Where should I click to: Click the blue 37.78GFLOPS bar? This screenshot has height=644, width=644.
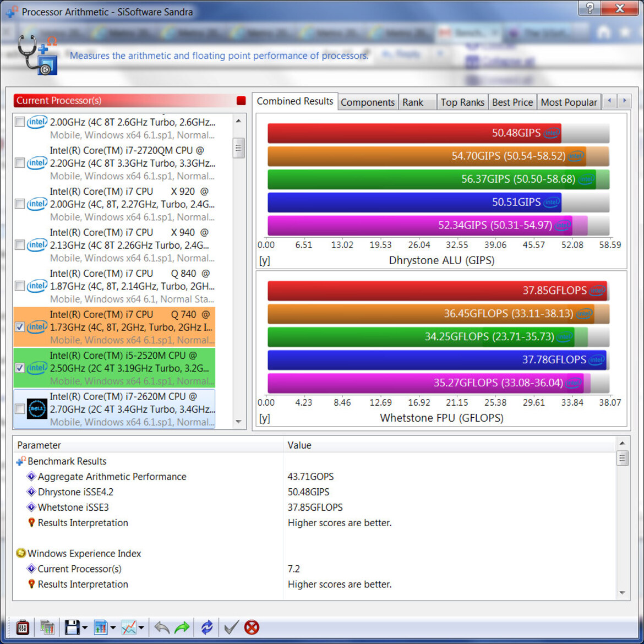coord(436,360)
